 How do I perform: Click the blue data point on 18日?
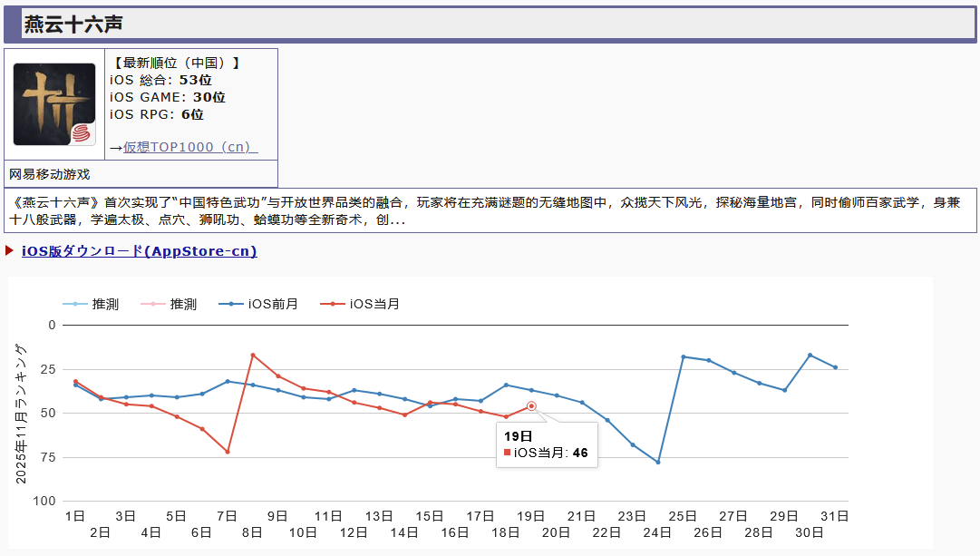click(506, 385)
